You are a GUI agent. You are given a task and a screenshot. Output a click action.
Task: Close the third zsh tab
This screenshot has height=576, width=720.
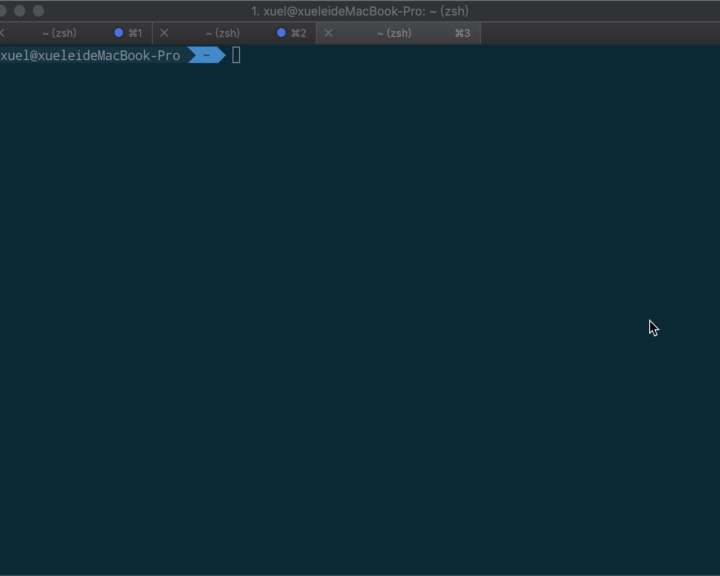tap(328, 33)
